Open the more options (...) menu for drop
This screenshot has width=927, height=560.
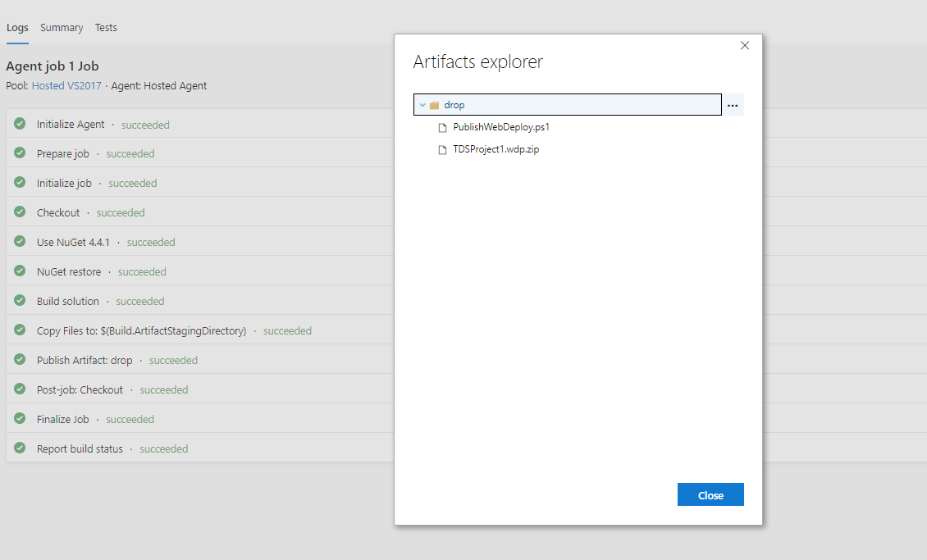click(733, 104)
